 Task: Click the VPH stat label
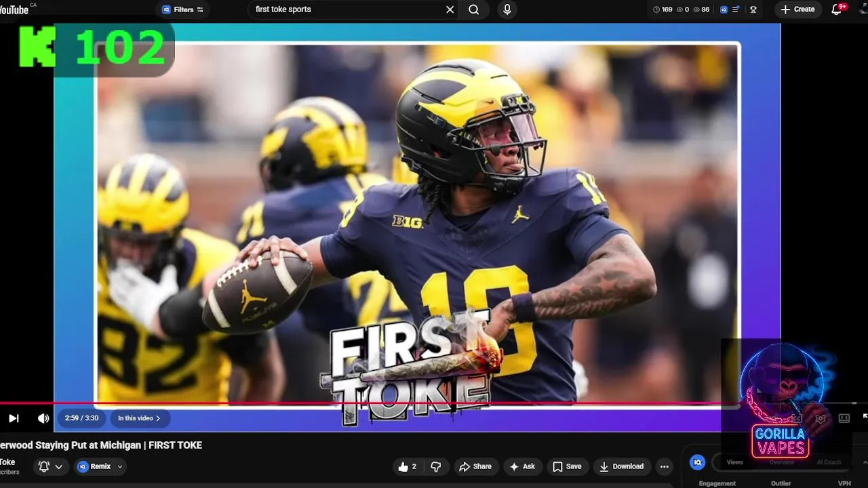pyautogui.click(x=844, y=483)
